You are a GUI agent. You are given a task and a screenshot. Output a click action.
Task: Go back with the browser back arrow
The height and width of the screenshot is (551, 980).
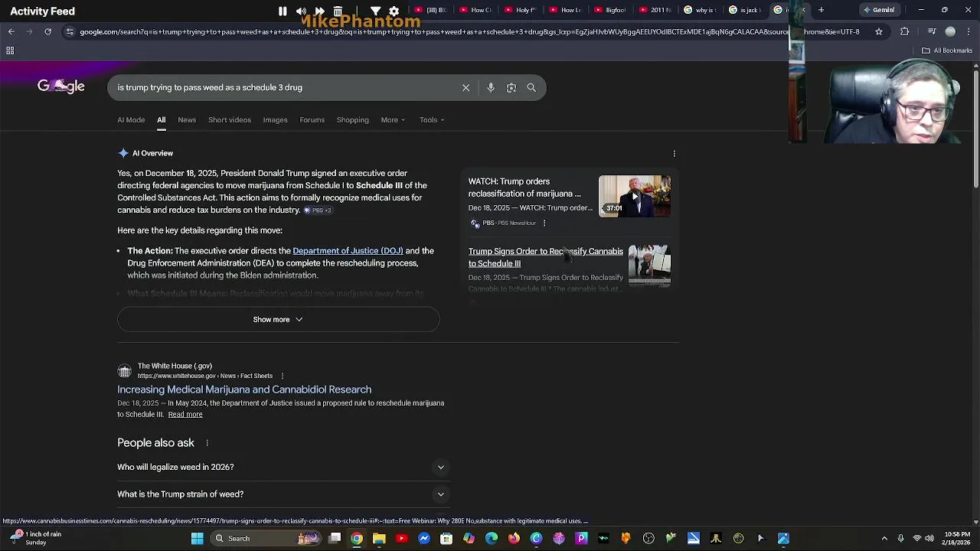[11, 31]
